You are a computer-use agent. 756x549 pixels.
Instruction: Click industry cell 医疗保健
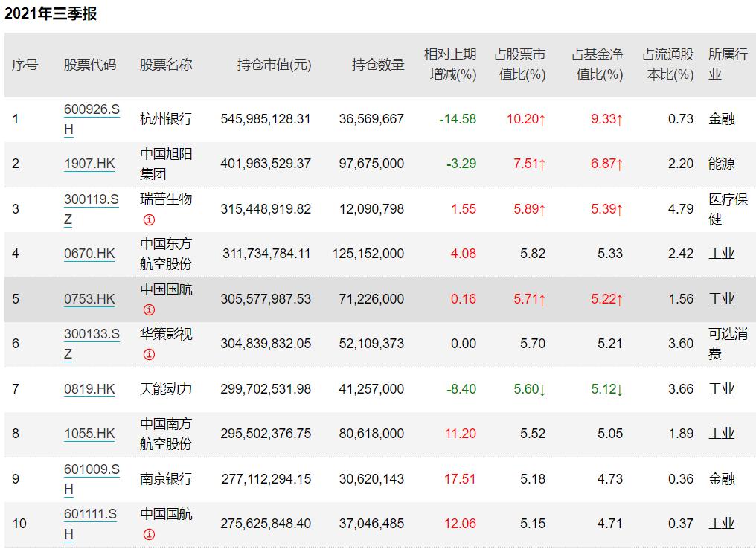coord(728,209)
